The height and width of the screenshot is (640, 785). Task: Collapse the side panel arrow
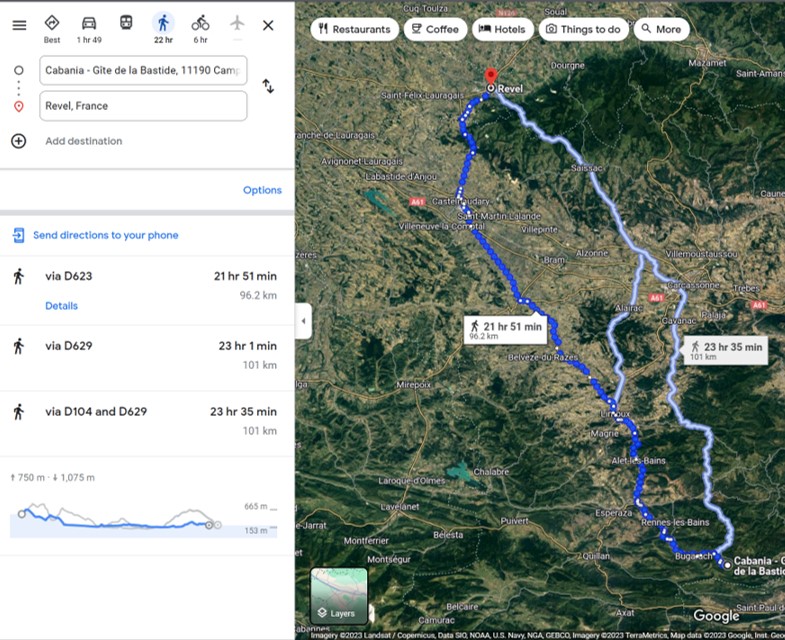click(303, 321)
